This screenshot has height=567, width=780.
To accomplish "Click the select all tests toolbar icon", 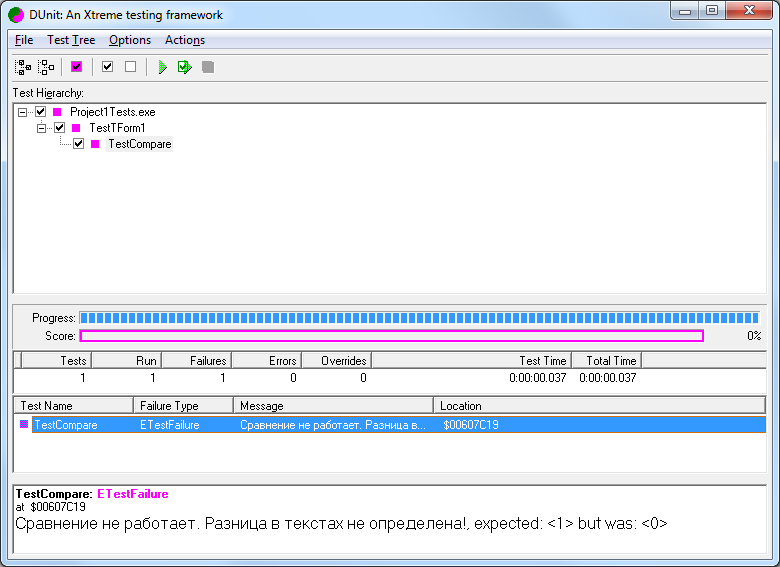I will coord(23,67).
